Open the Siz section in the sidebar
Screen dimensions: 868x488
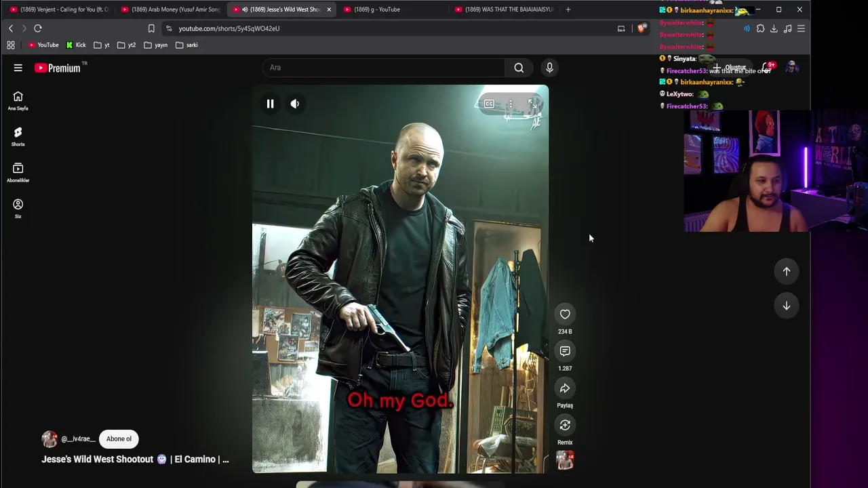coord(18,209)
